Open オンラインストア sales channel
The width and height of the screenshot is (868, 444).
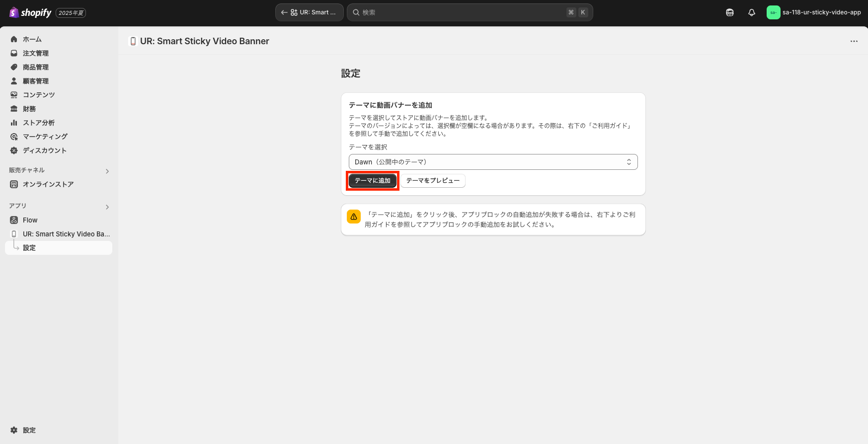click(x=59, y=184)
